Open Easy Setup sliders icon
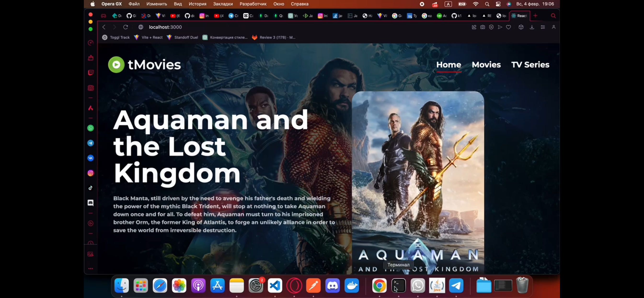The width and height of the screenshot is (644, 298). tap(543, 27)
